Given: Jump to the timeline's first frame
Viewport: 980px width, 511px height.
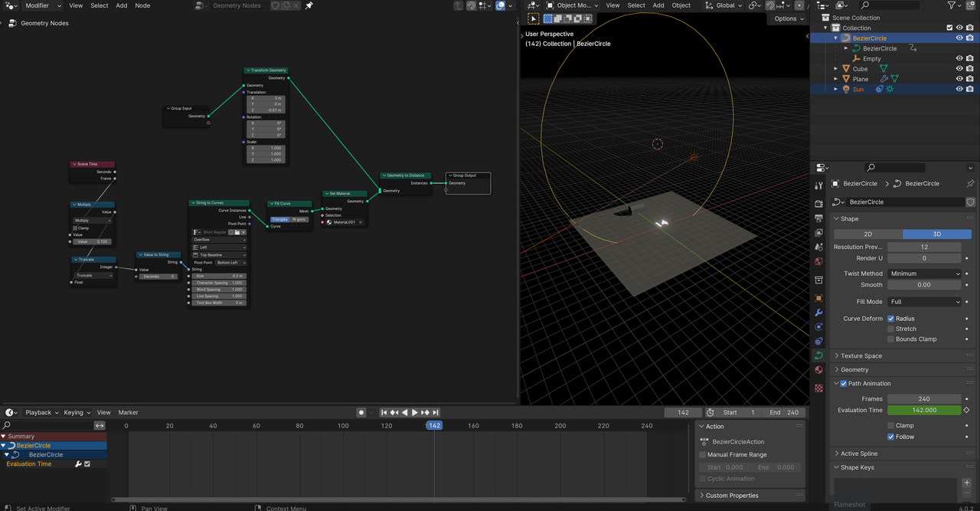Looking at the screenshot, I should point(384,412).
